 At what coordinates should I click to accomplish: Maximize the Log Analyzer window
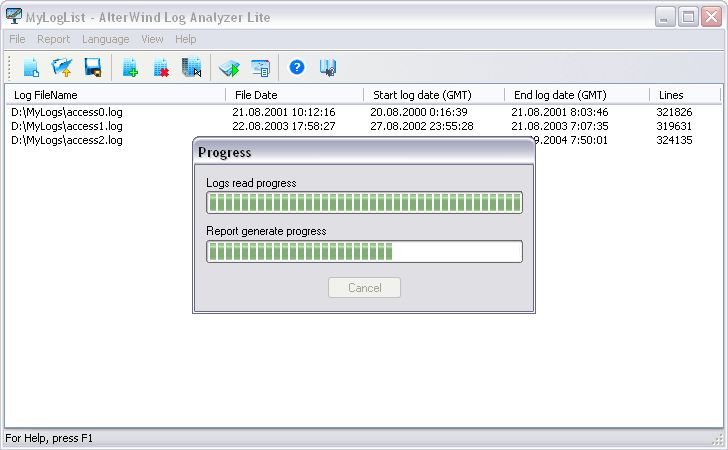[x=688, y=17]
